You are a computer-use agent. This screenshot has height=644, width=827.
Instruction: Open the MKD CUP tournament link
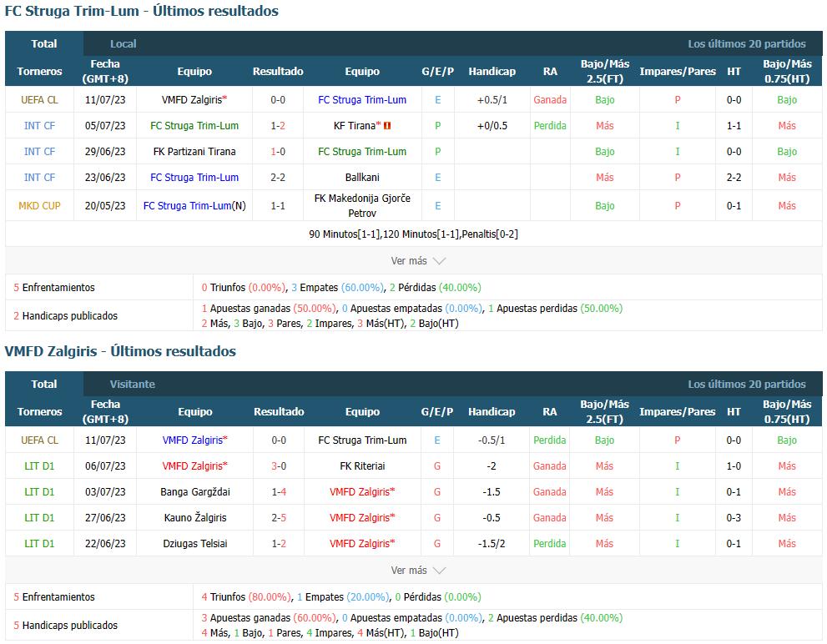pyautogui.click(x=39, y=206)
